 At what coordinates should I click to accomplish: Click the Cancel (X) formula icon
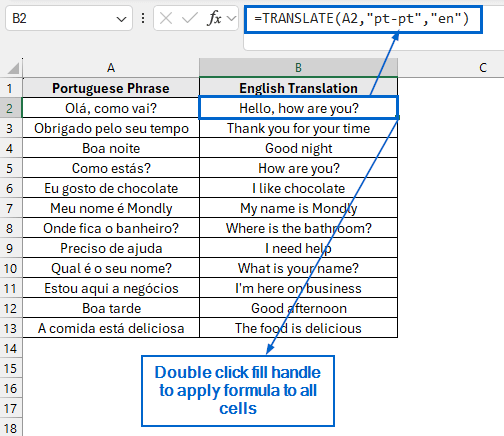[166, 18]
